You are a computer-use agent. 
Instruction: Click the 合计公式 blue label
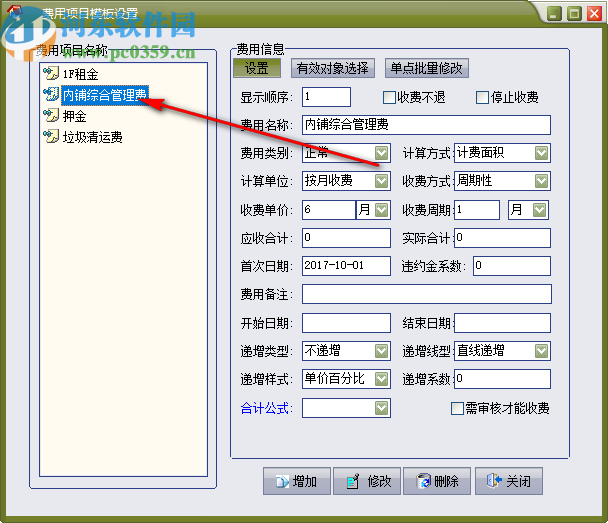tap(266, 408)
